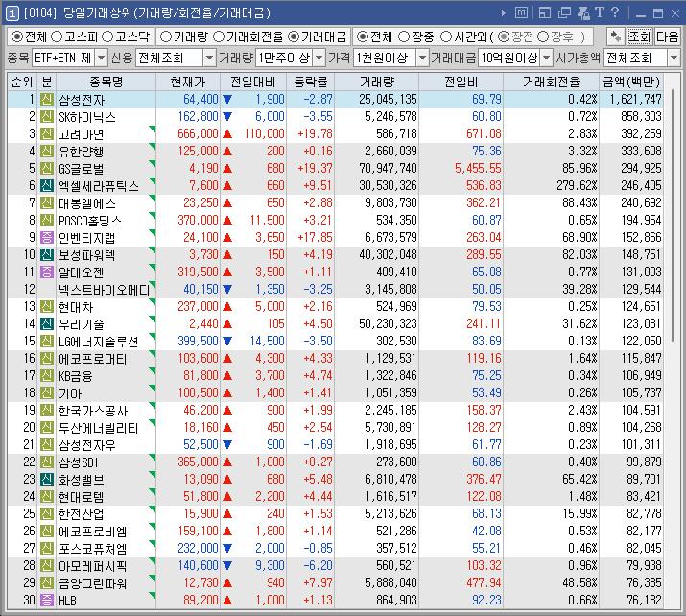Select the 코스피 radio button
686x616 pixels.
57,36
